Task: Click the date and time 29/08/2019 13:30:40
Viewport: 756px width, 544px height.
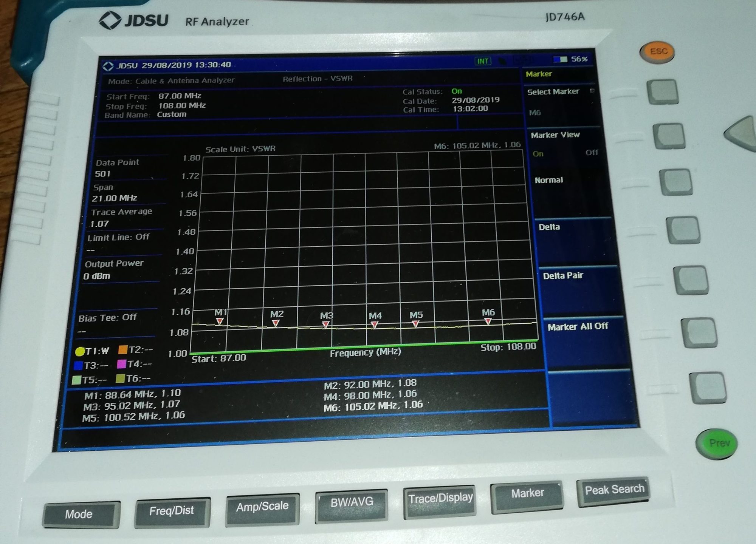Action: coord(186,65)
